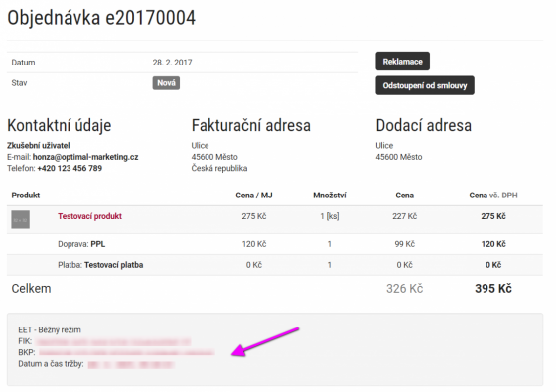Click the Reklamace button
This screenshot has height=392, width=556.
402,62
